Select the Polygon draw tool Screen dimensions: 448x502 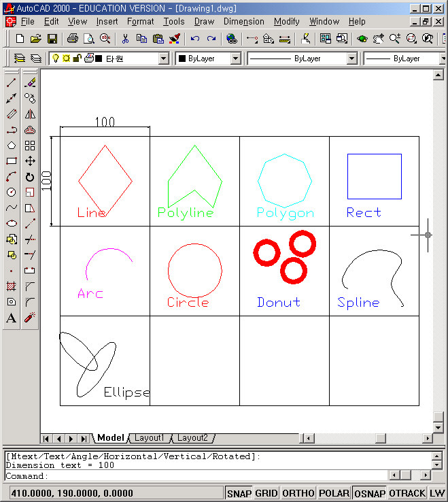click(x=12, y=146)
